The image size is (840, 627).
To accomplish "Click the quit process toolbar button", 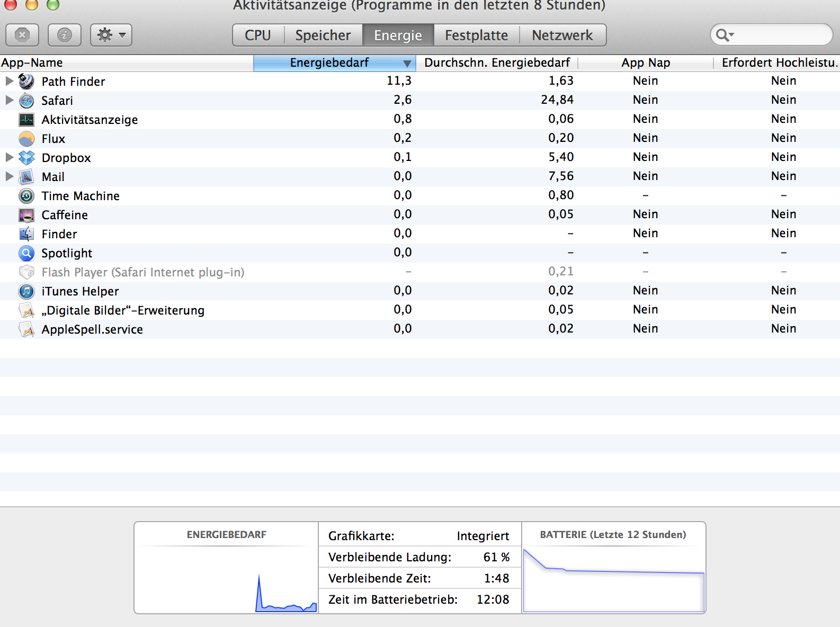I will click(22, 35).
